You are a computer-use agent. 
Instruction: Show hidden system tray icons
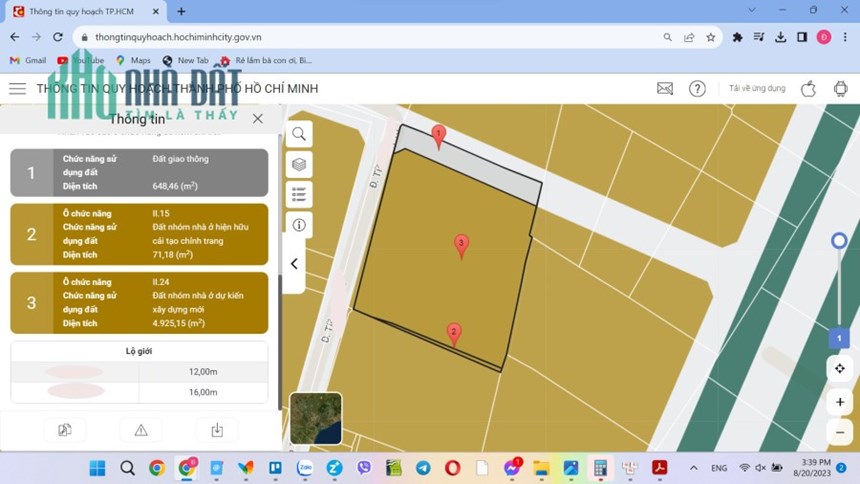[x=694, y=468]
